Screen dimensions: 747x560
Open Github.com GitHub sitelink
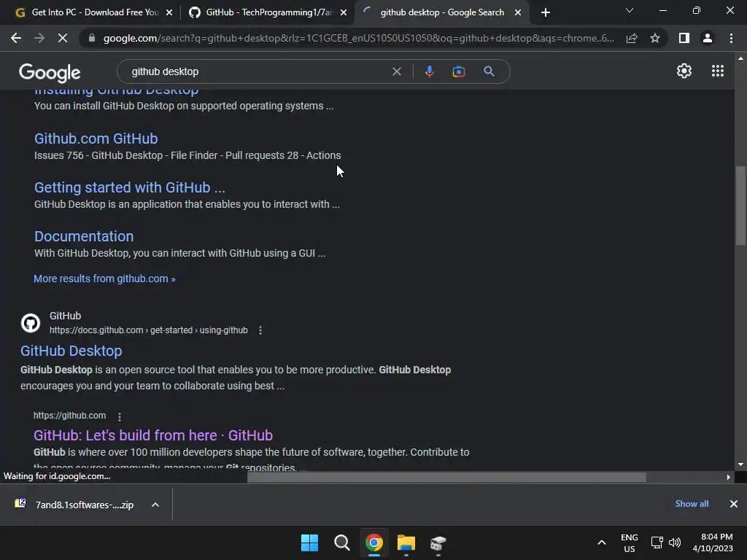click(96, 139)
